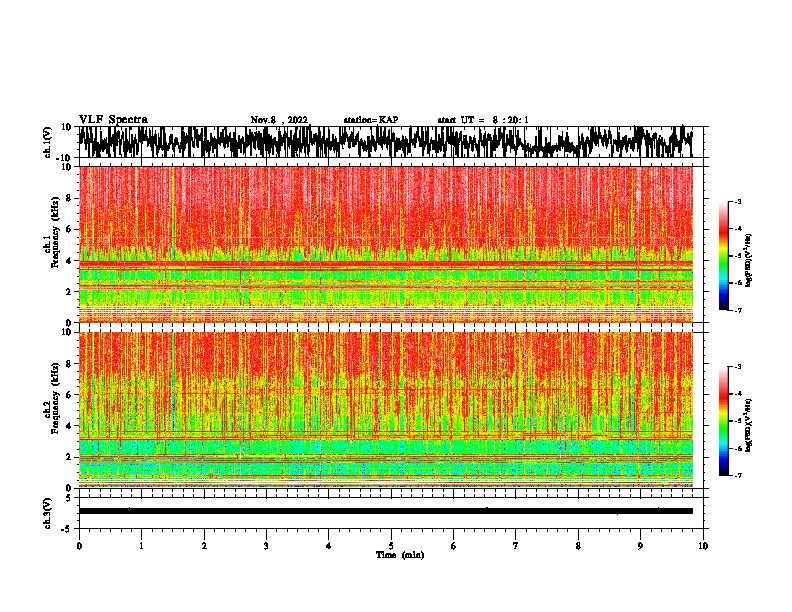Click the "-7" tick on ch.2 colorbar
This screenshot has width=792, height=612.
coord(738,476)
